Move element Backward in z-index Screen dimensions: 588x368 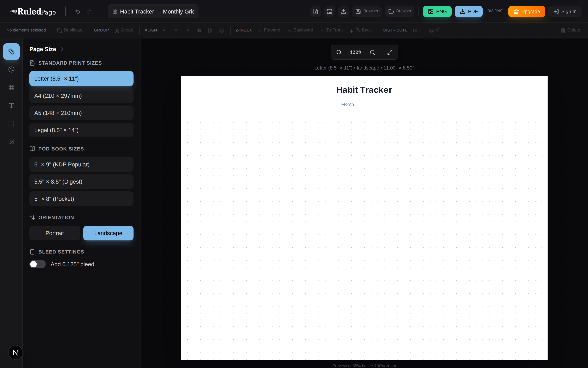(x=300, y=30)
